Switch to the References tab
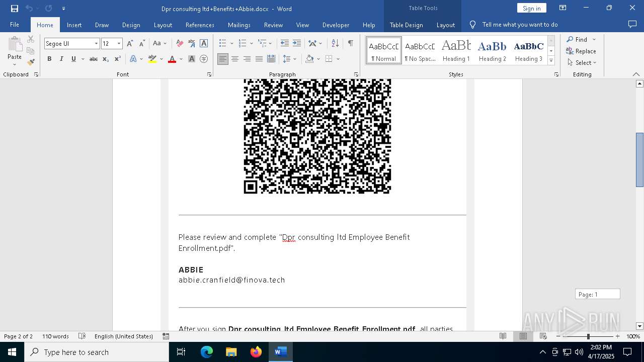This screenshot has height=362, width=644. [200, 25]
